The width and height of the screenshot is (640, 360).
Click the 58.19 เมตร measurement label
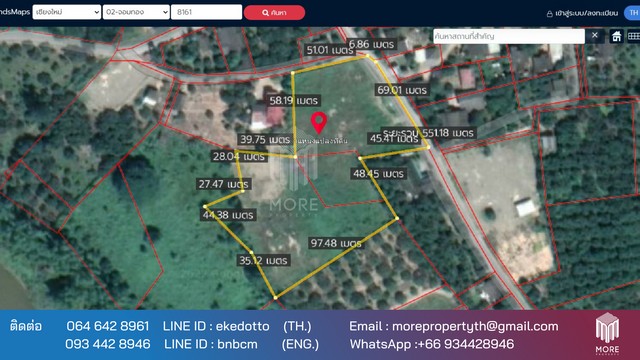pos(293,100)
